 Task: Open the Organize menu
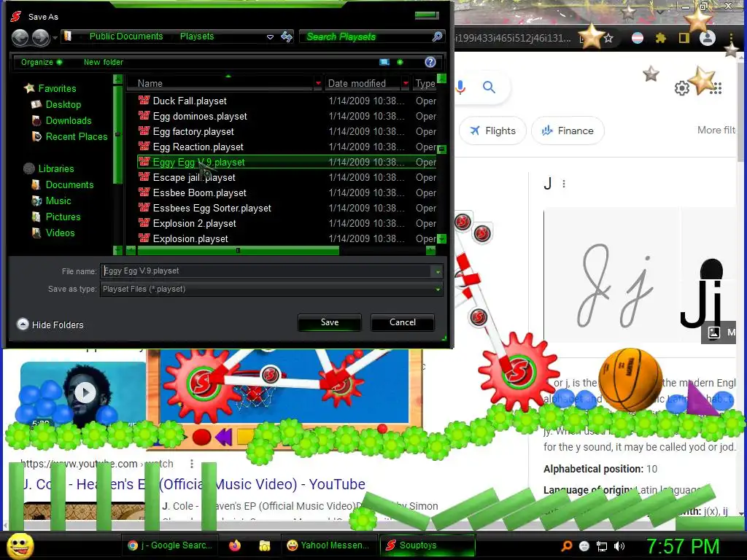(x=41, y=62)
